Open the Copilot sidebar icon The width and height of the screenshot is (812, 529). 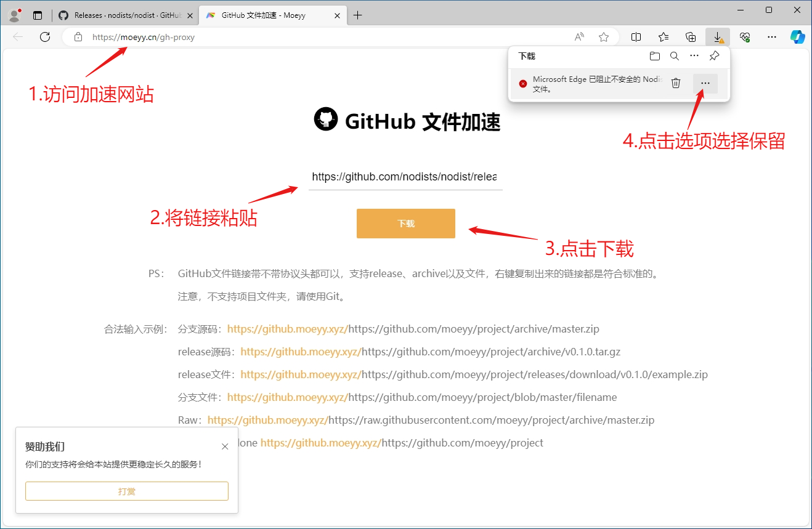(x=798, y=37)
